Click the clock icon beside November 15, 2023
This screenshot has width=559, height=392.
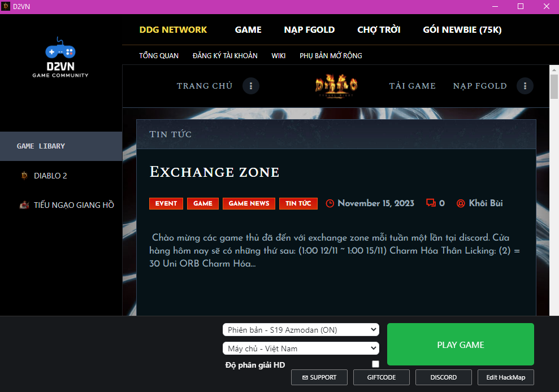pos(330,203)
